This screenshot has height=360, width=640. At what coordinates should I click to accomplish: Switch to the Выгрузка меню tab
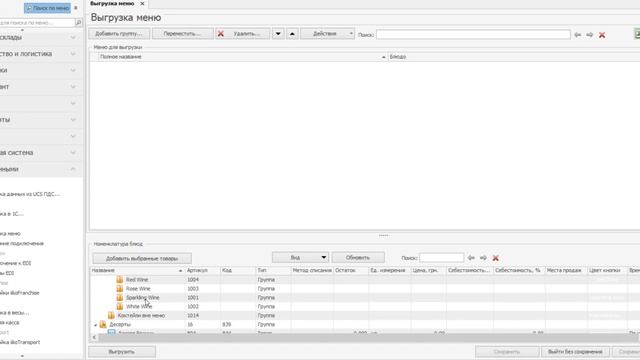[x=112, y=4]
